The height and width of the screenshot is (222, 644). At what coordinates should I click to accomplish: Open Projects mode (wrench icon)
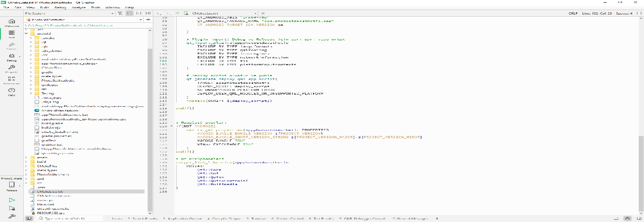12,68
